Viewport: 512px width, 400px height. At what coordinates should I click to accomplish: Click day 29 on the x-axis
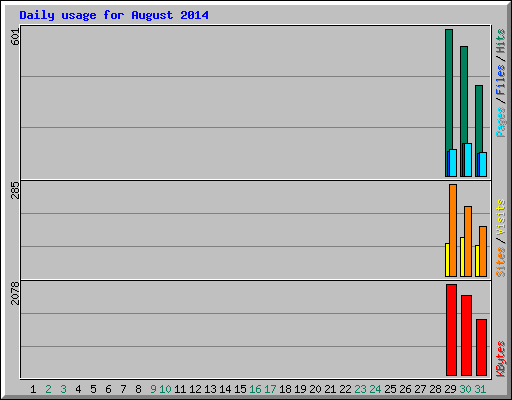(x=450, y=389)
